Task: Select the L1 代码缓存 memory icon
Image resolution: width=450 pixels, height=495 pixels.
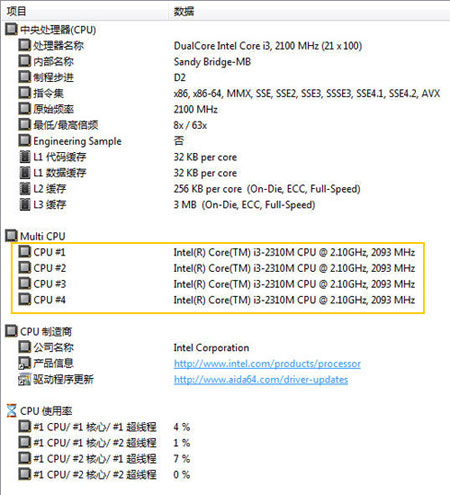Action: (x=25, y=157)
